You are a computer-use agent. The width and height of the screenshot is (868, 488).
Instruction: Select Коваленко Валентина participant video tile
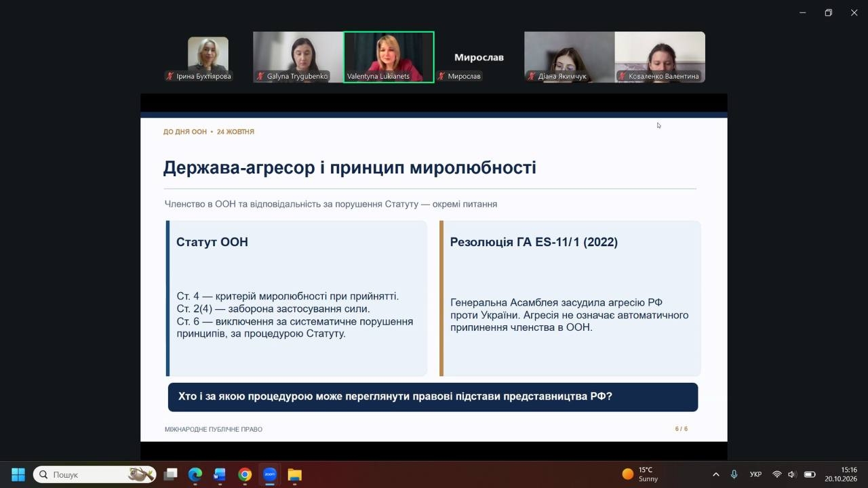[x=660, y=57]
